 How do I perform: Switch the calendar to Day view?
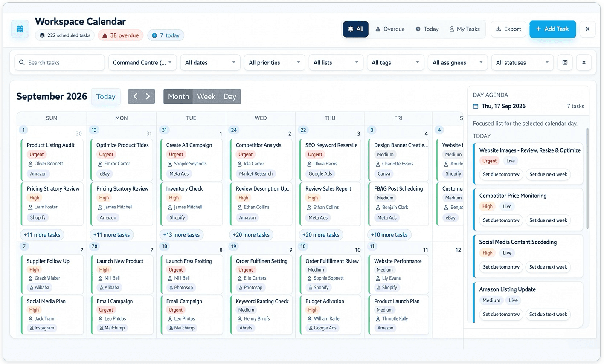tap(230, 96)
